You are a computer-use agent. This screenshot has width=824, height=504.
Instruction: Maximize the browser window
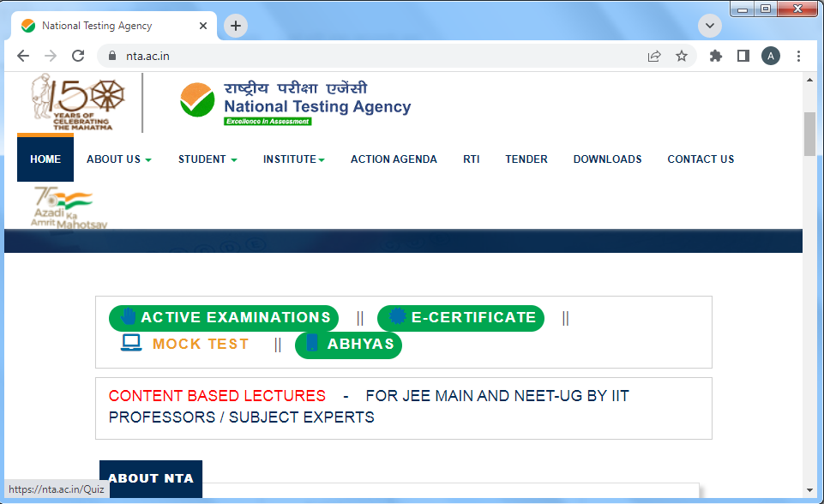[x=766, y=9]
